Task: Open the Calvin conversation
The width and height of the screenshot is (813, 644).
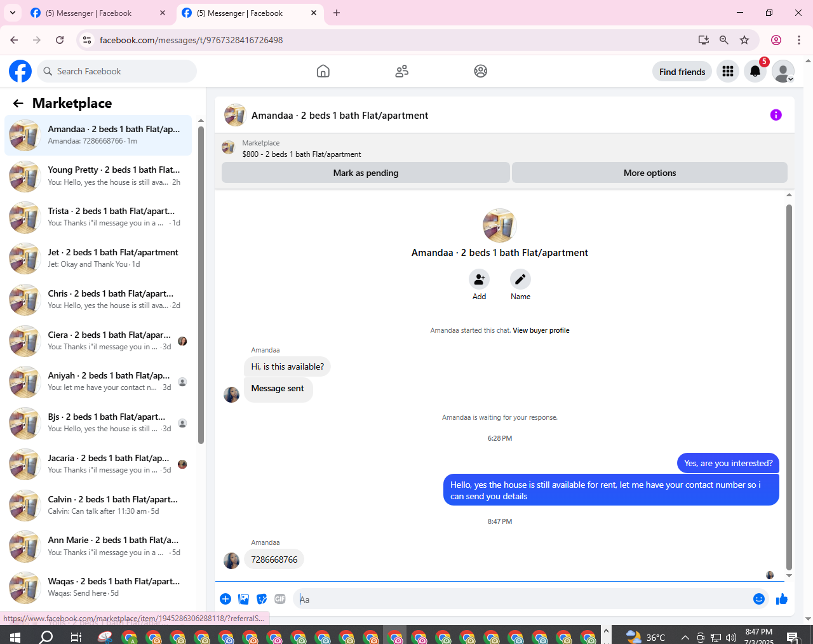Action: click(x=98, y=506)
